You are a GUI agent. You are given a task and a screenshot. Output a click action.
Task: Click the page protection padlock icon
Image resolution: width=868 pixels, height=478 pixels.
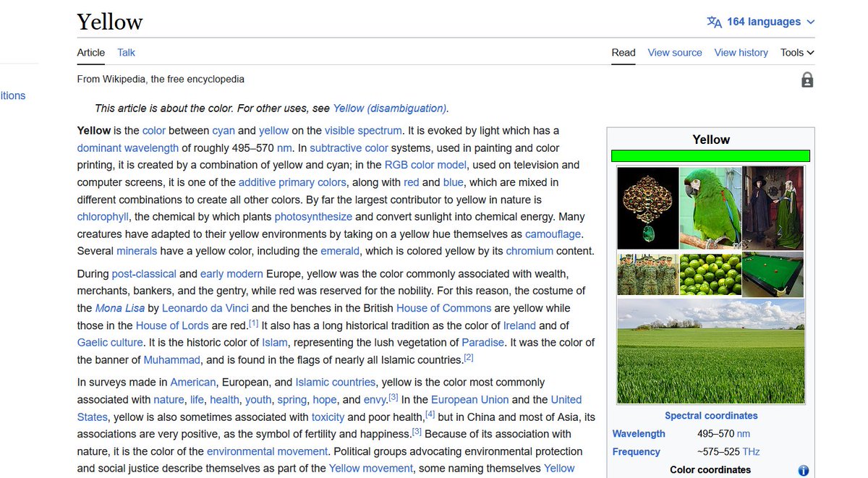tap(807, 80)
